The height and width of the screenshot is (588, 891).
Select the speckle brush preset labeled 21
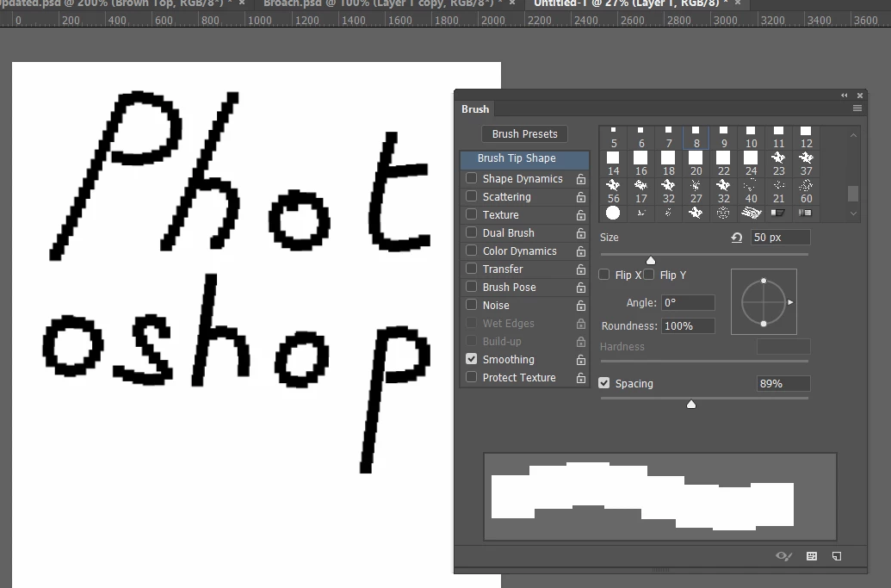pyautogui.click(x=778, y=191)
